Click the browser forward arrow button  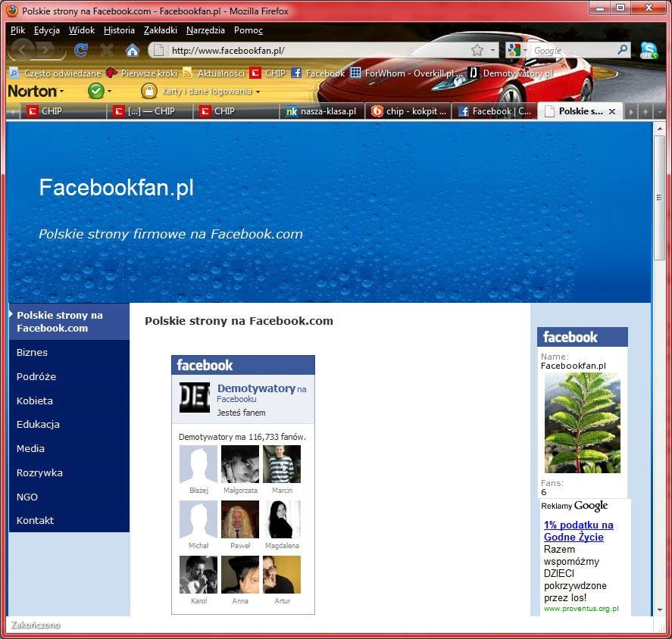click(x=46, y=51)
